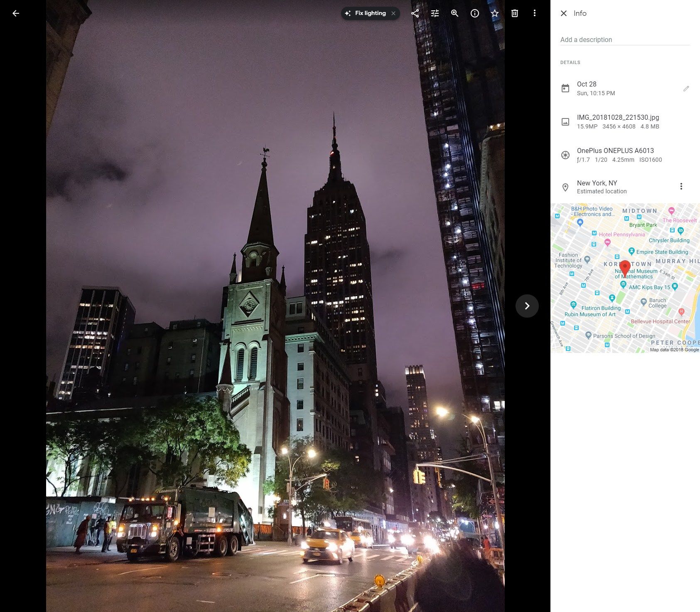Advance to the next photo
This screenshot has height=612, width=700.
point(527,306)
